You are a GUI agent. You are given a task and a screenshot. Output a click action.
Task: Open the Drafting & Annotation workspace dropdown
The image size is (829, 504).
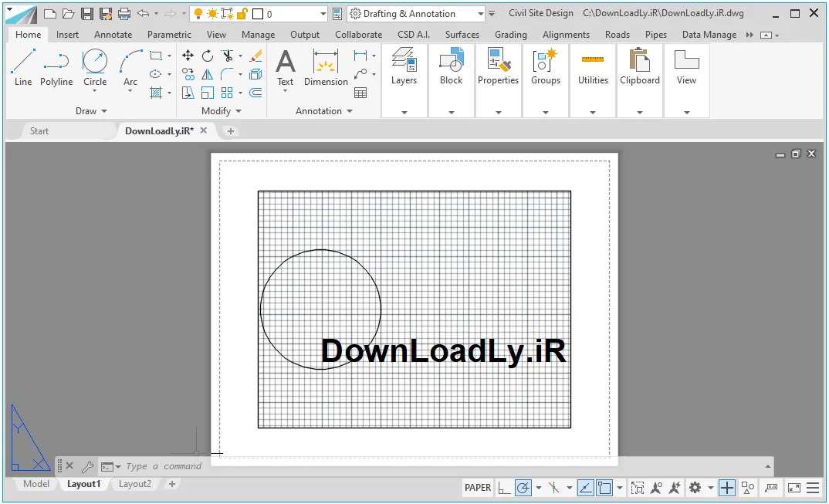point(417,14)
